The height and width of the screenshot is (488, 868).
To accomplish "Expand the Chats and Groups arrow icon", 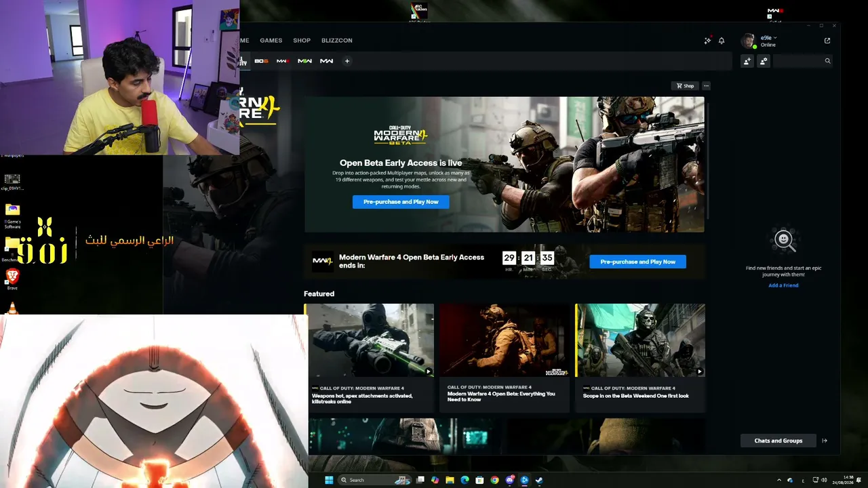I will click(x=825, y=441).
